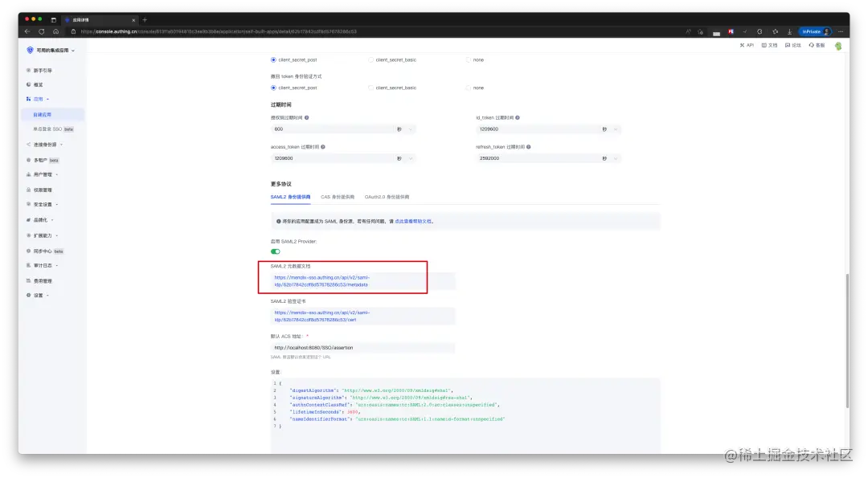The height and width of the screenshot is (478, 868).
Task: Open the 客服 support link in top bar
Action: [817, 45]
